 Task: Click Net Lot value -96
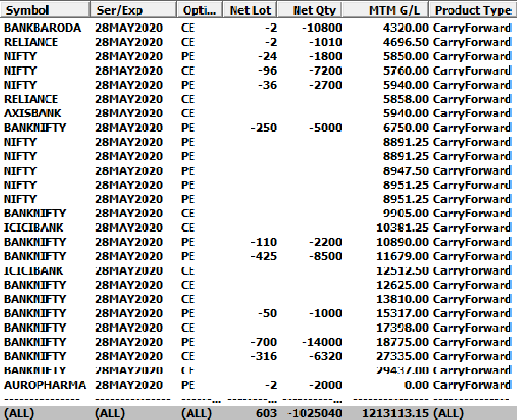pos(267,70)
